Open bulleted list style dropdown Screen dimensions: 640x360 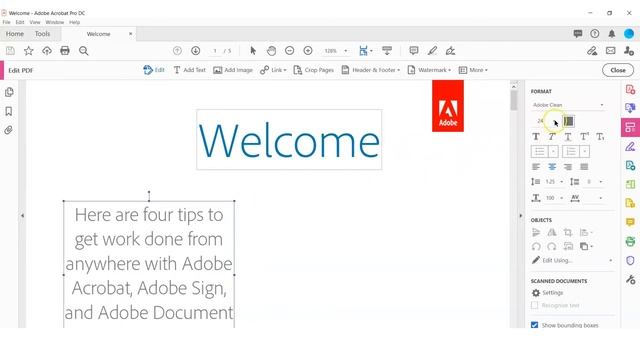(553, 151)
